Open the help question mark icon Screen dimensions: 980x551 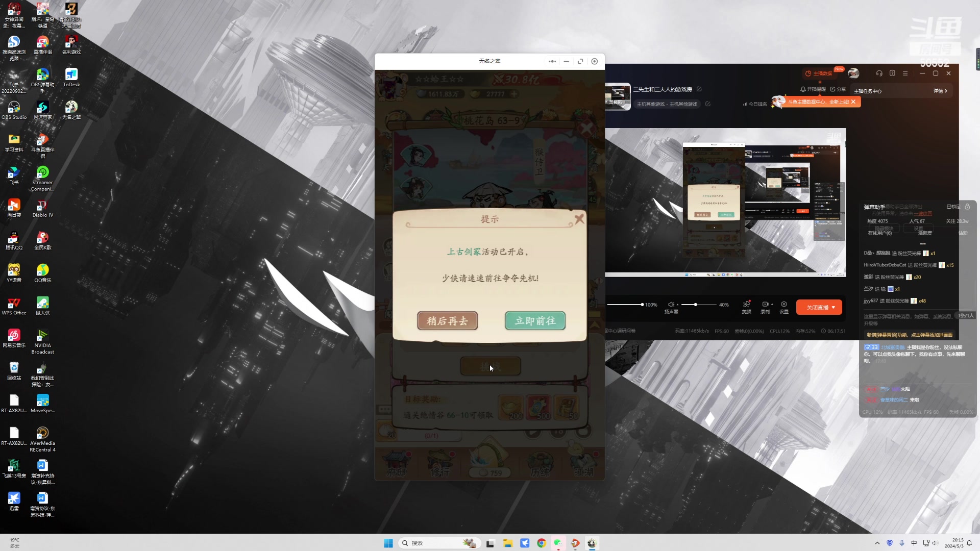[892, 73]
